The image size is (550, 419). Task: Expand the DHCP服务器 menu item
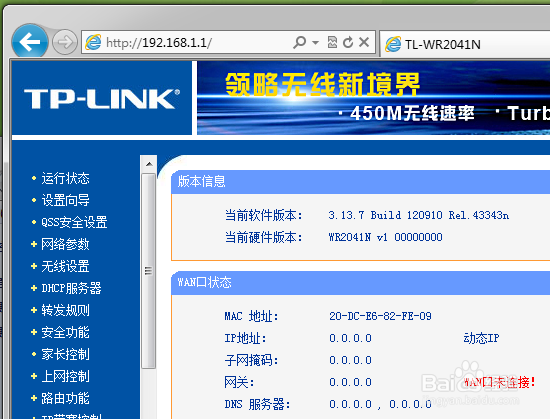click(x=71, y=288)
